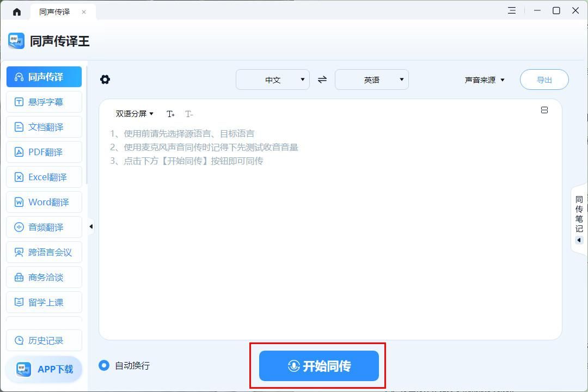
Task: Open Excel翻译 in sidebar
Action: point(44,177)
